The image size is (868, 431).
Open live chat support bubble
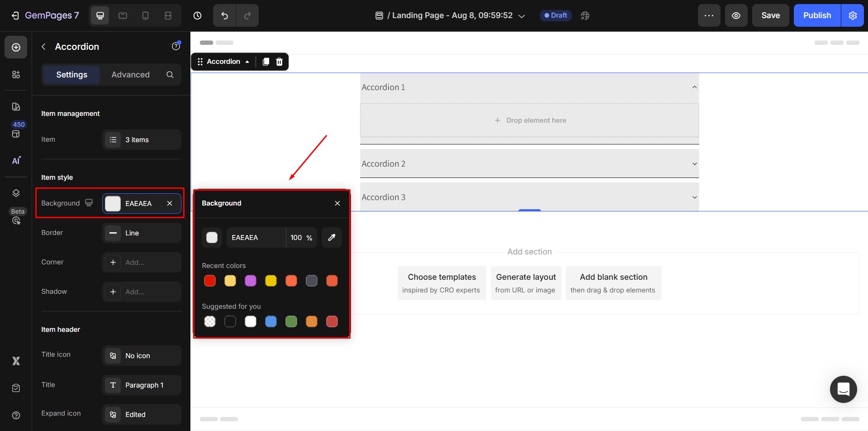pos(843,389)
